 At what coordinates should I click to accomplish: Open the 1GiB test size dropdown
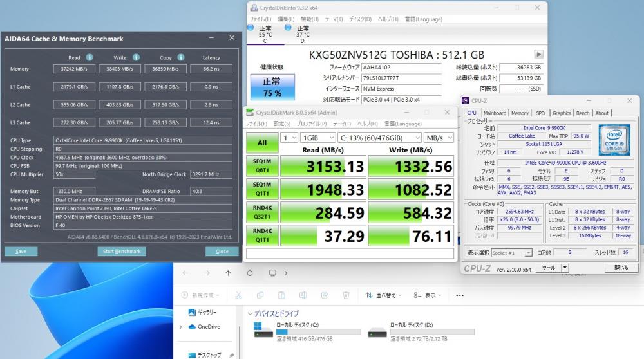click(x=318, y=138)
